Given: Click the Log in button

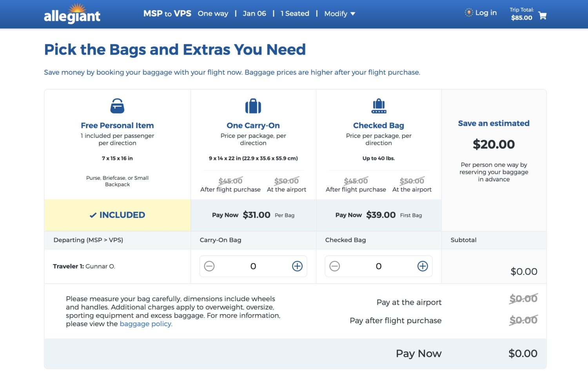Looking at the screenshot, I should click(x=486, y=12).
